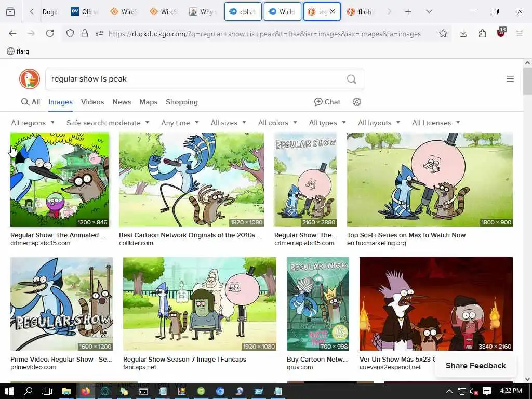This screenshot has width=532, height=399.
Task: Switch to the Shopping search tab
Action: (181, 102)
